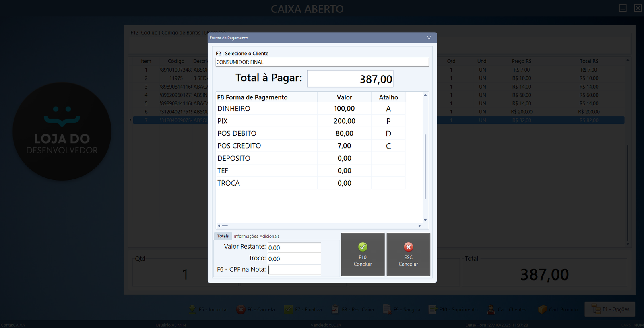Click the F8 Res. Caixa icon
This screenshot has height=328, width=644.
[335, 309]
